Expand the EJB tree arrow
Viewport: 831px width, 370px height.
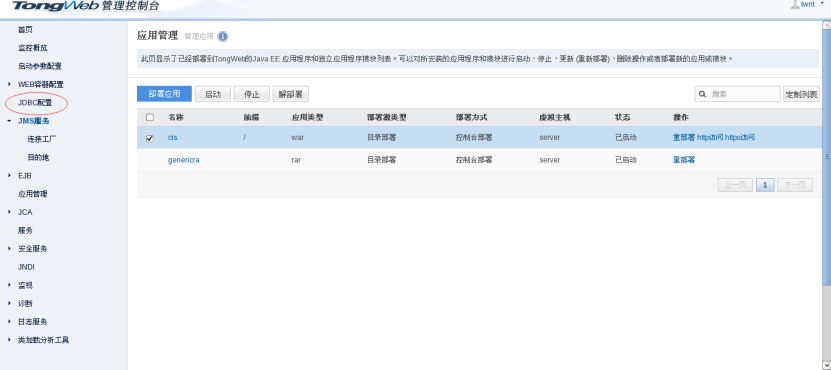pyautogui.click(x=10, y=175)
